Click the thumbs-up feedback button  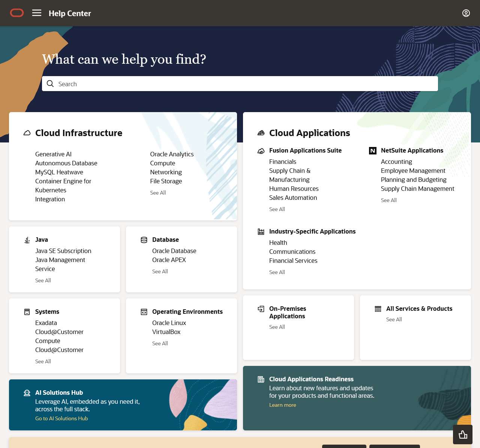(x=463, y=435)
